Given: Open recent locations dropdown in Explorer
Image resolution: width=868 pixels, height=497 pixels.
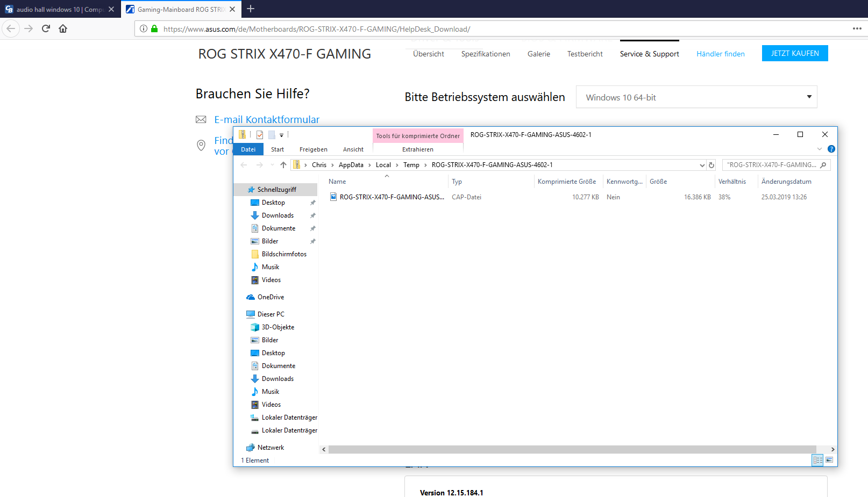Looking at the screenshot, I should coord(272,165).
